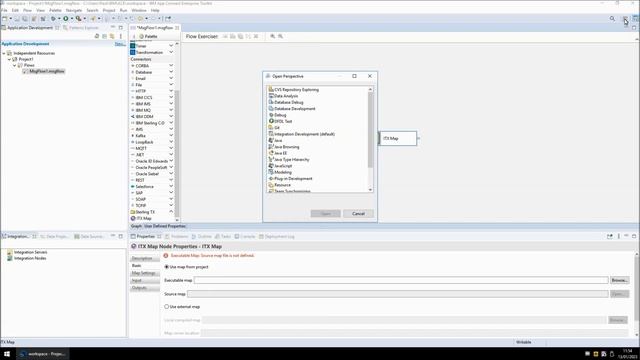
Task: Collapse the Independent Resources tree node
Action: point(4,53)
